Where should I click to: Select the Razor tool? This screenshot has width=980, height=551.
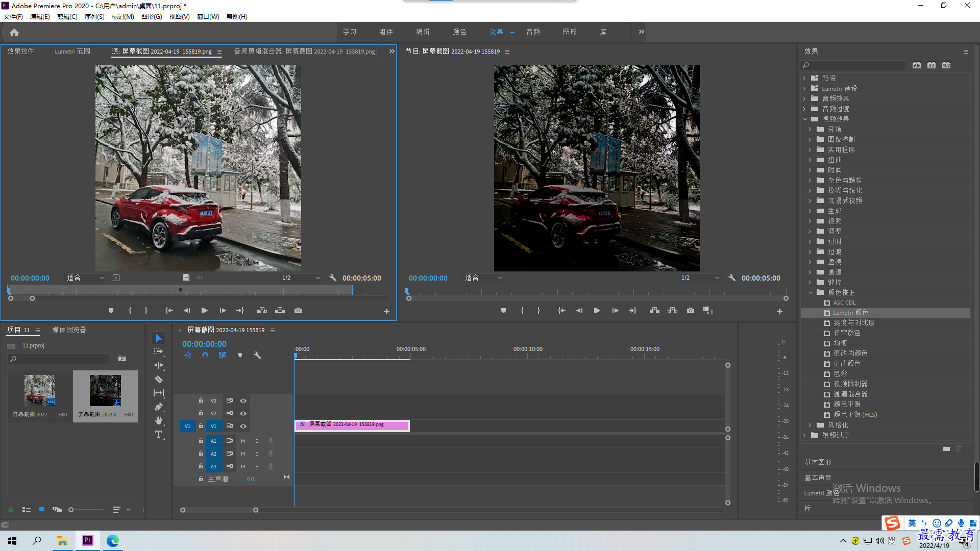(x=159, y=380)
